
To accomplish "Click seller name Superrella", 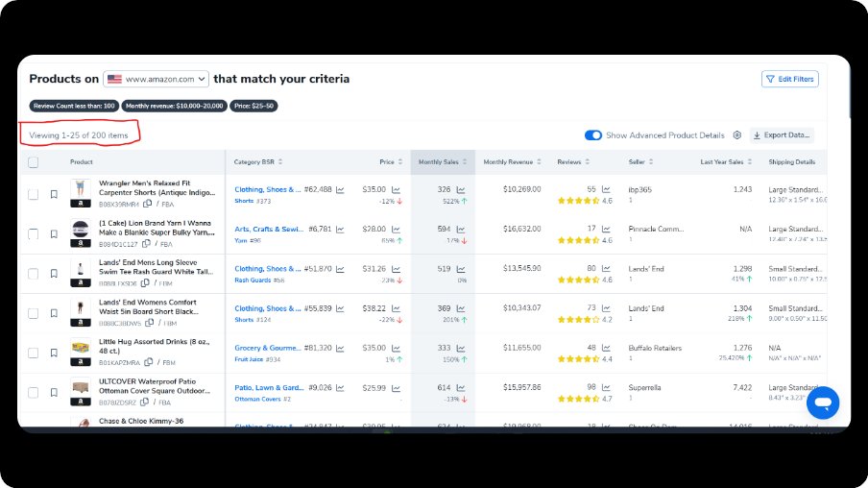I will pos(644,388).
